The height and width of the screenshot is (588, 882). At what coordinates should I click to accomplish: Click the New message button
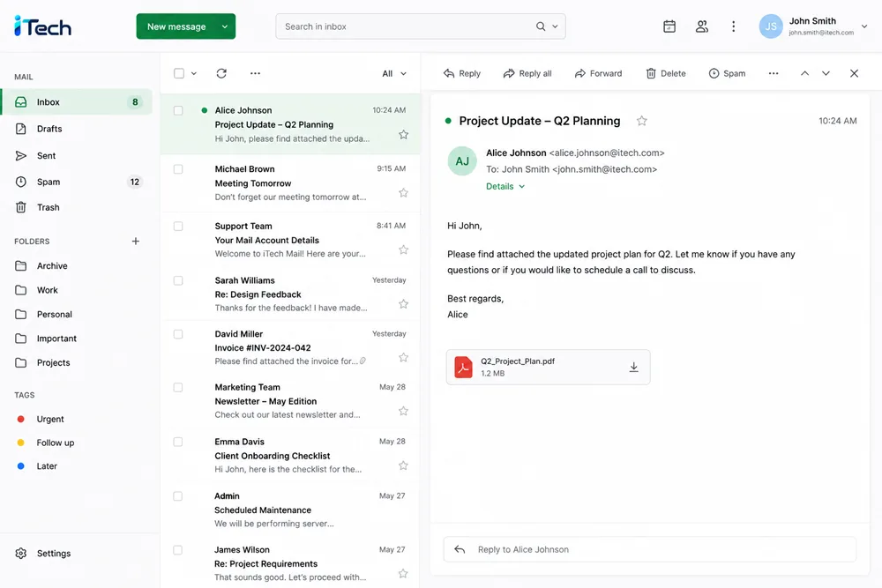coord(176,26)
